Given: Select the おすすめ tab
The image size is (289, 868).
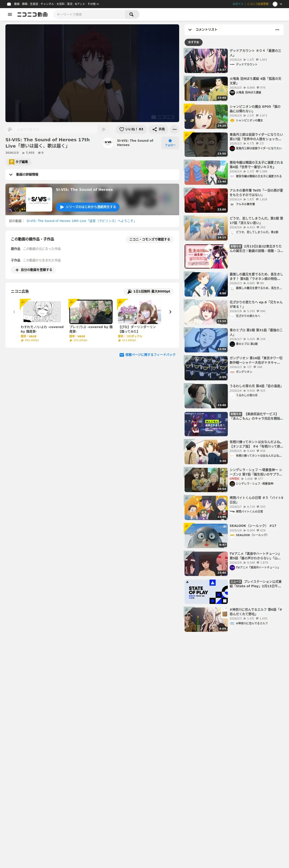Looking at the screenshot, I should click(x=193, y=42).
